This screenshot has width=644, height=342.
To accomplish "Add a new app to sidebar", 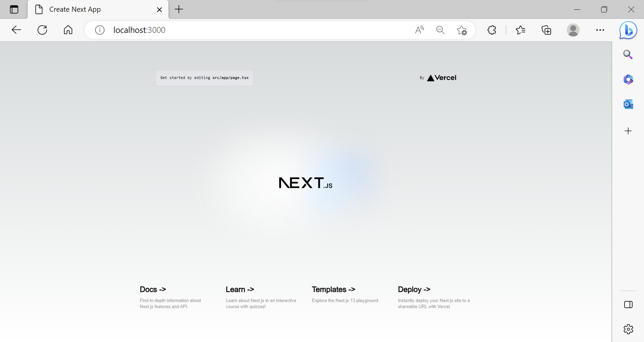I will pos(628,131).
